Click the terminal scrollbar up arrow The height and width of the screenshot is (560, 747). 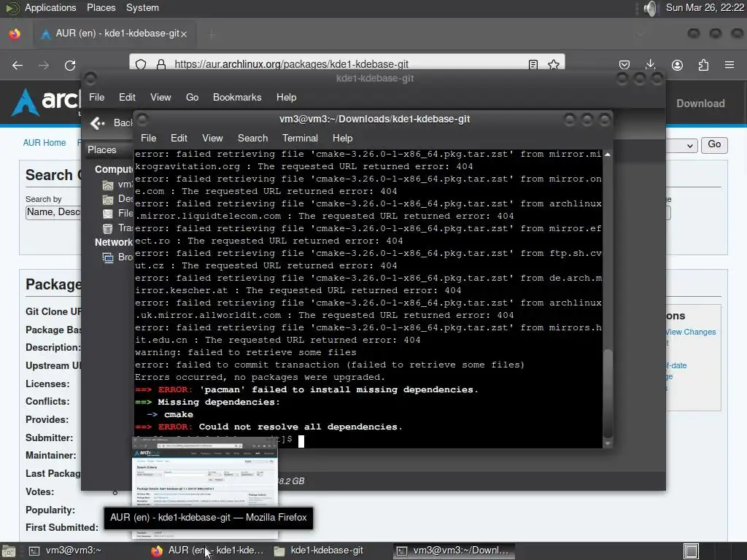[x=608, y=155]
